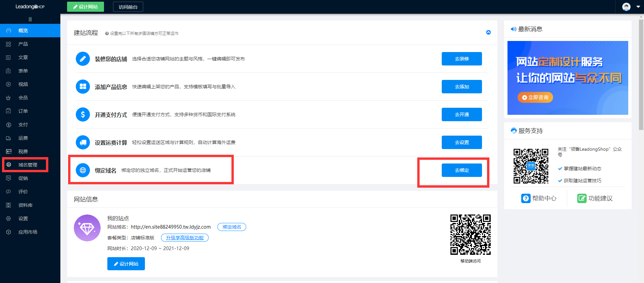This screenshot has height=283, width=644.
Task: Click the dollar icon for payment setup
Action: point(83,115)
